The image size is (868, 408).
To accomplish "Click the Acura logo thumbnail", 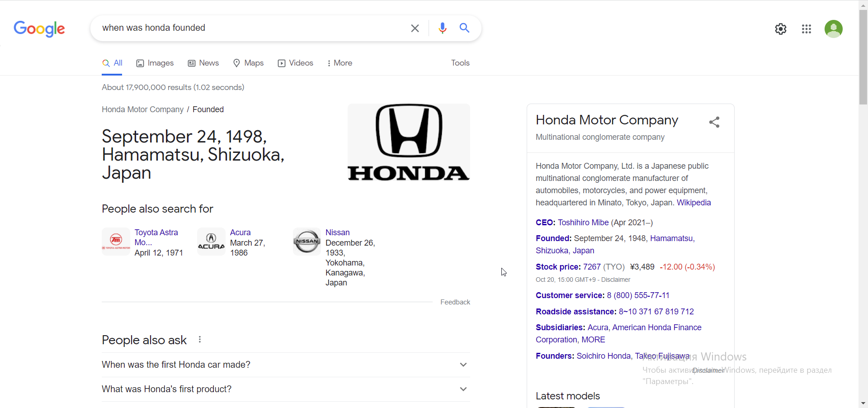I will (211, 242).
